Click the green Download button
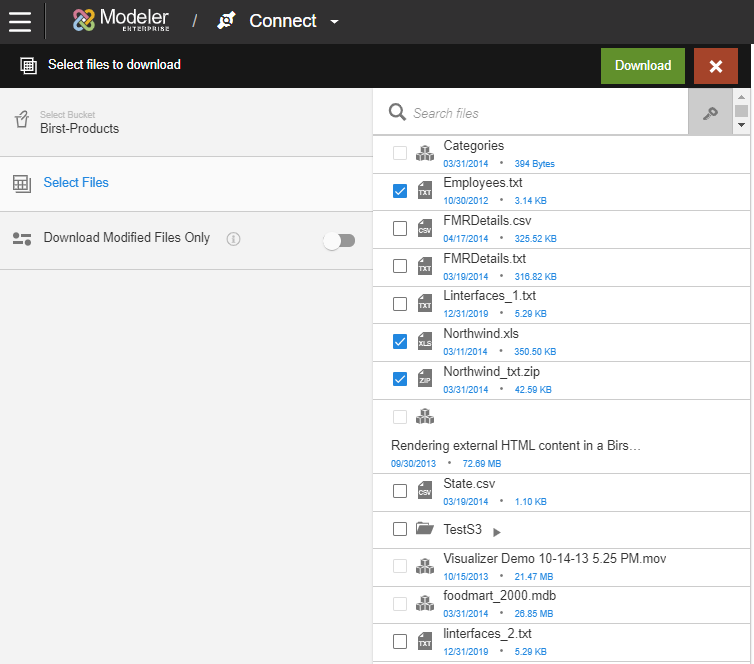Screen dimensions: 754x664 click(x=642, y=66)
